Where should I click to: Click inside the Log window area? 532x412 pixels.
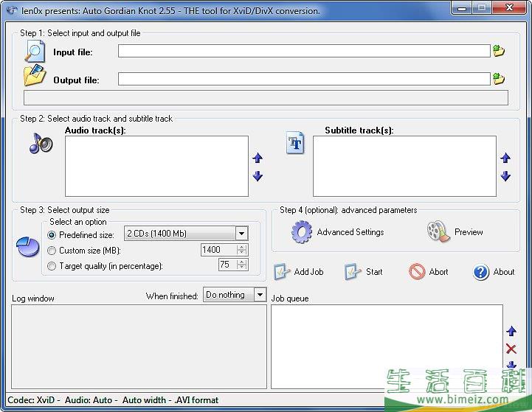(x=139, y=346)
